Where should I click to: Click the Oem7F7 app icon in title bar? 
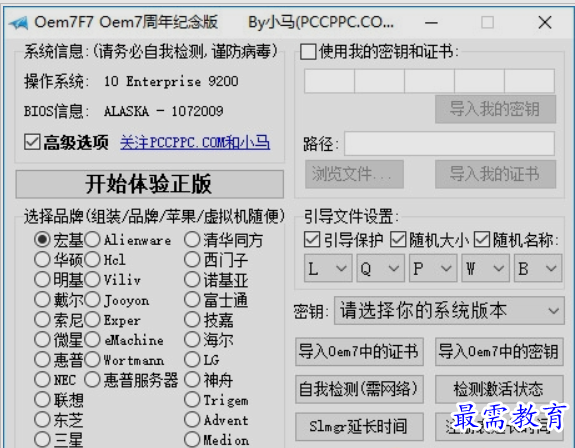[x=19, y=23]
